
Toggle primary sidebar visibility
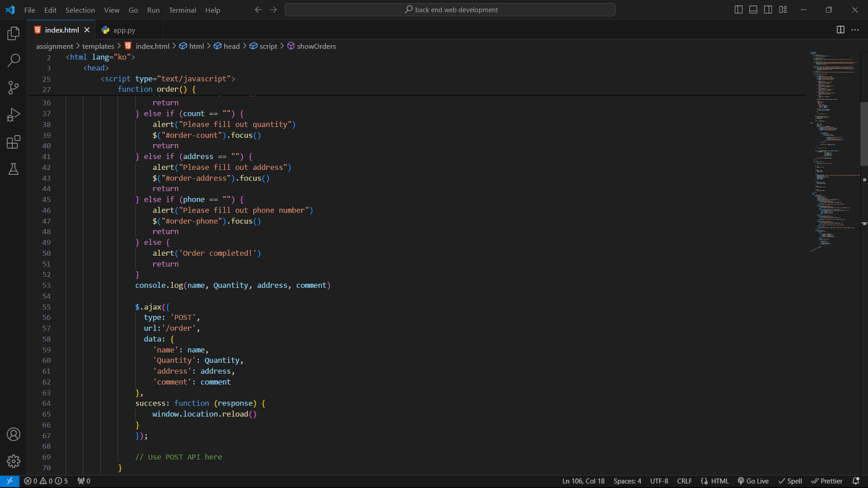point(737,9)
